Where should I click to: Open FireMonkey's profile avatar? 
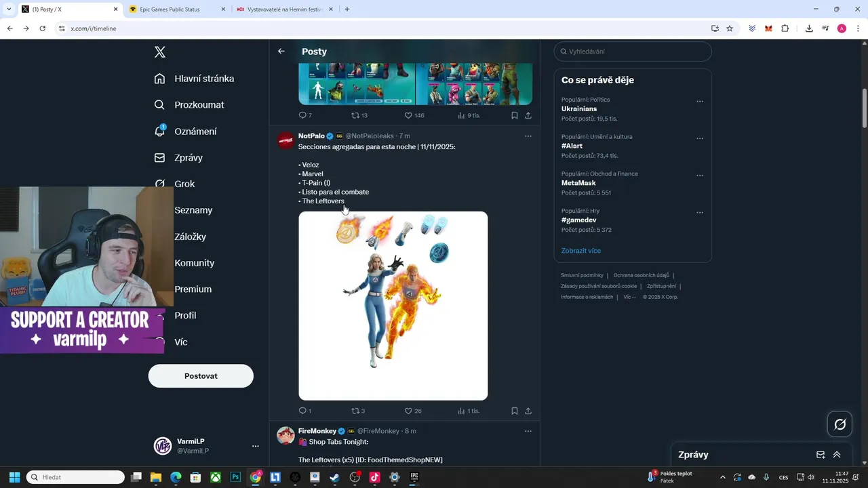pyautogui.click(x=286, y=436)
